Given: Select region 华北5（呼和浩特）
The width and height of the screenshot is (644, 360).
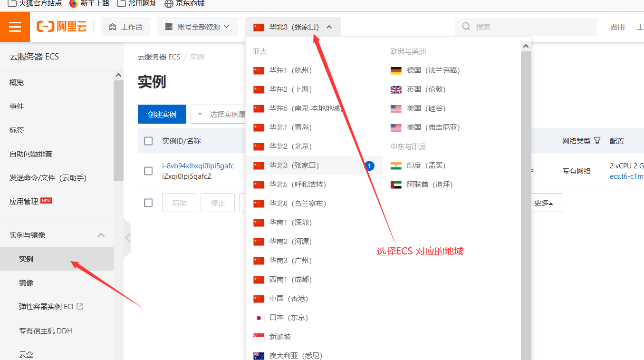Looking at the screenshot, I should coord(314,185).
